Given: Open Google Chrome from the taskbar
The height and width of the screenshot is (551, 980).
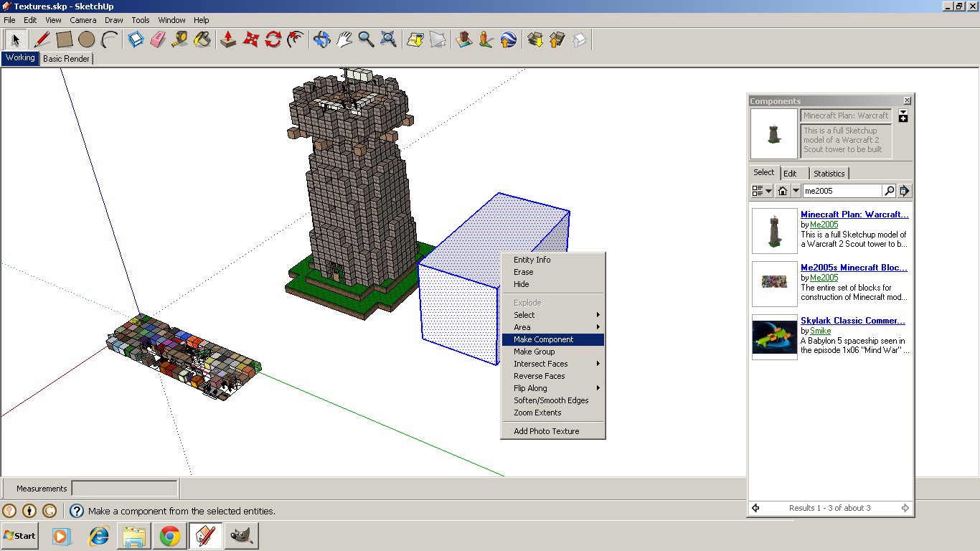Looking at the screenshot, I should [170, 536].
